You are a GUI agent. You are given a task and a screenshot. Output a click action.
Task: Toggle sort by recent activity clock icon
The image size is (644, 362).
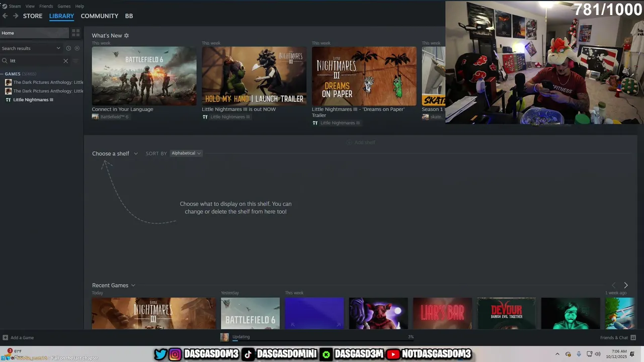click(68, 48)
